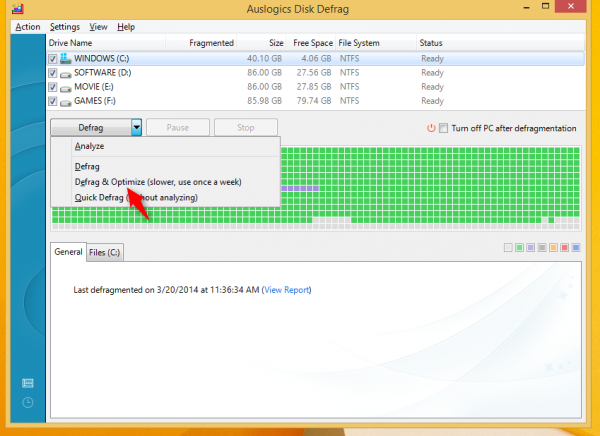Minimize the Auslogics Disk Defrag window
This screenshot has height=436, width=600.
pos(527,7)
